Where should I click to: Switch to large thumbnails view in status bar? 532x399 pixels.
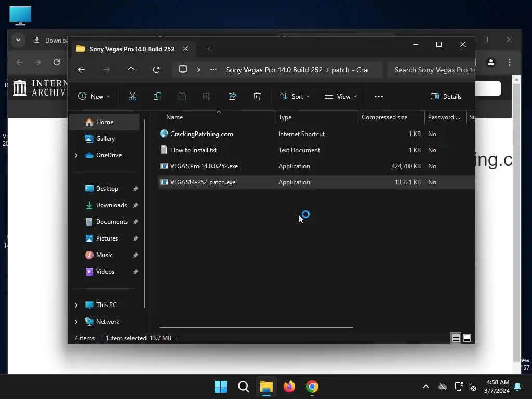pyautogui.click(x=467, y=338)
